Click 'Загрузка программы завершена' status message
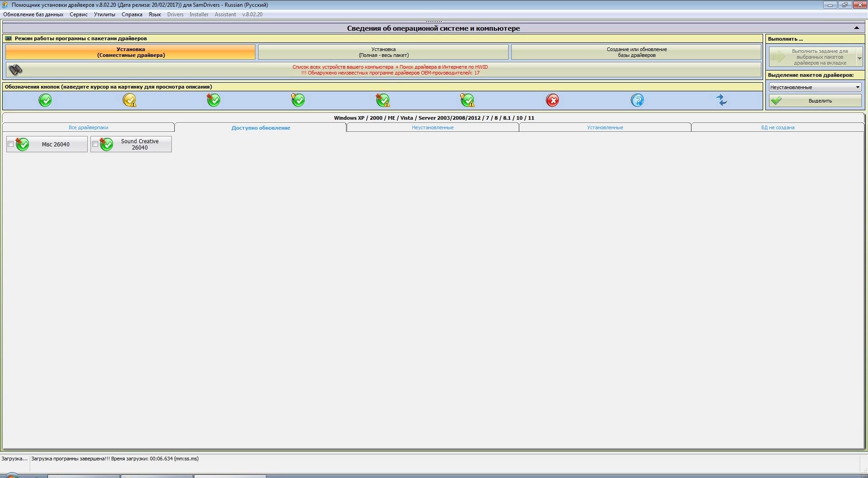Viewport: 868px width, 478px height. [x=115, y=459]
